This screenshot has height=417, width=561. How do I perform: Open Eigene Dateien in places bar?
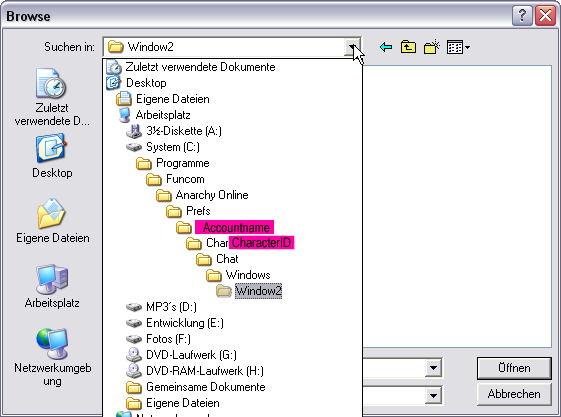click(53, 221)
